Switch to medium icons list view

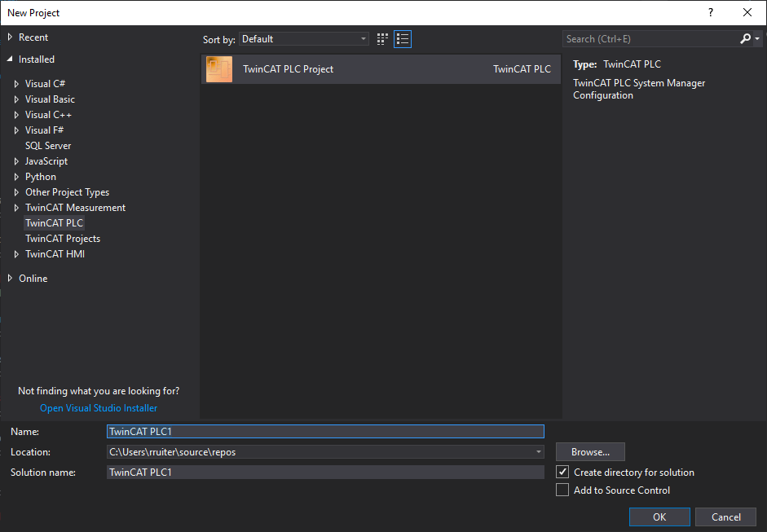click(402, 39)
